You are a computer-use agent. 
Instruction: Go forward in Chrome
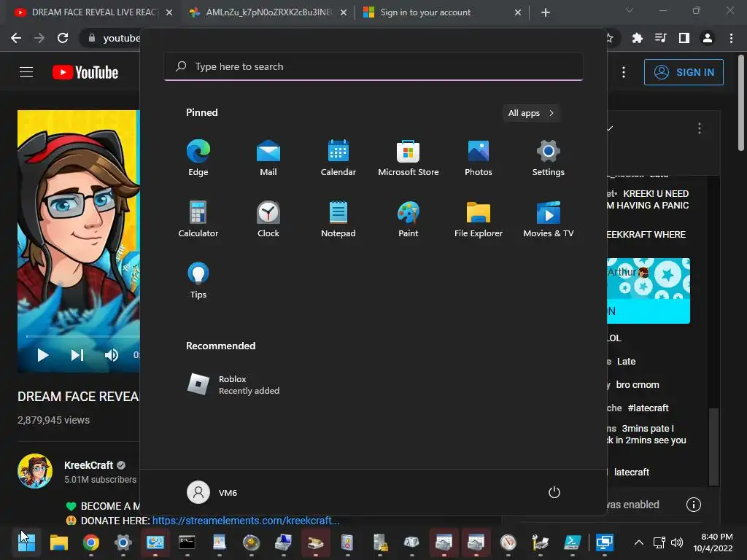tap(39, 38)
